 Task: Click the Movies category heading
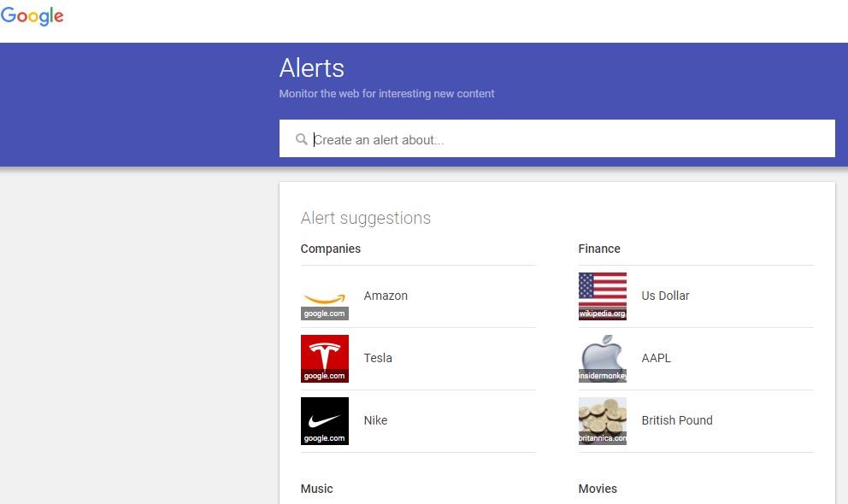(x=598, y=489)
